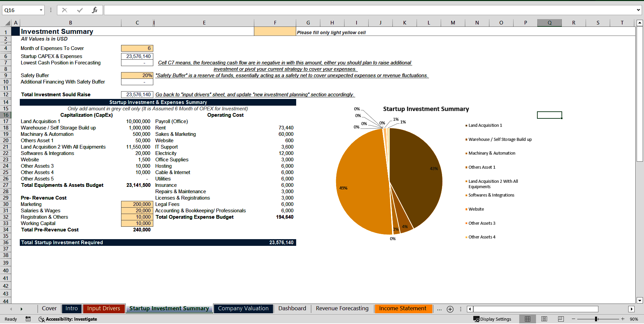Viewport: 644px width, 324px height.
Task: Click horizontal scrollbar left arrow
Action: [x=470, y=309]
